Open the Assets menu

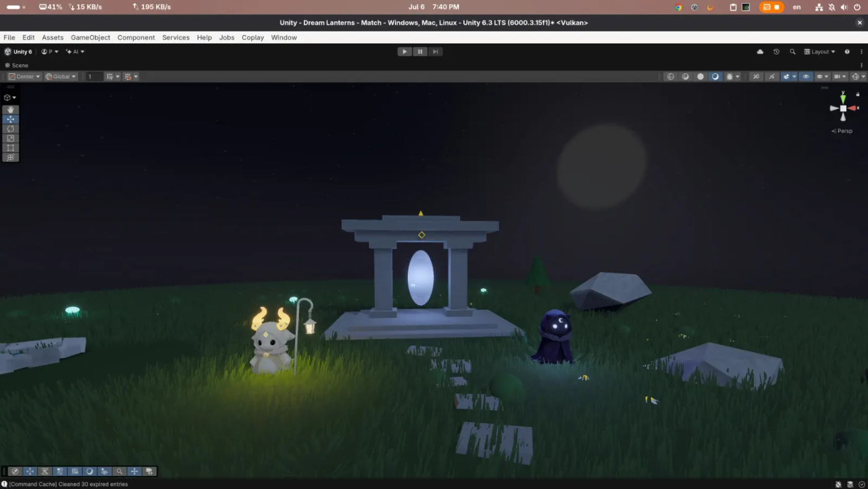[x=53, y=37]
